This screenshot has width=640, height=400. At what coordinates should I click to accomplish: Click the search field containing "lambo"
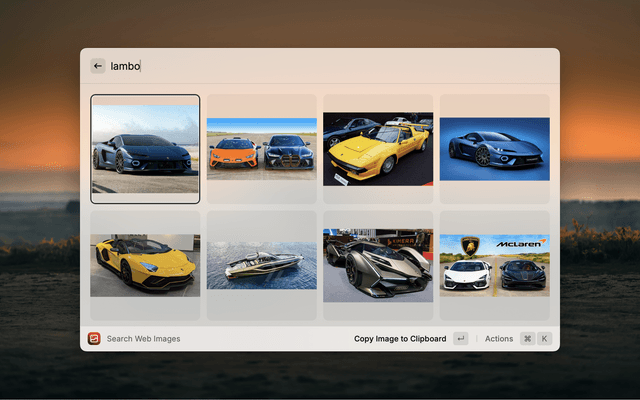tap(300, 66)
